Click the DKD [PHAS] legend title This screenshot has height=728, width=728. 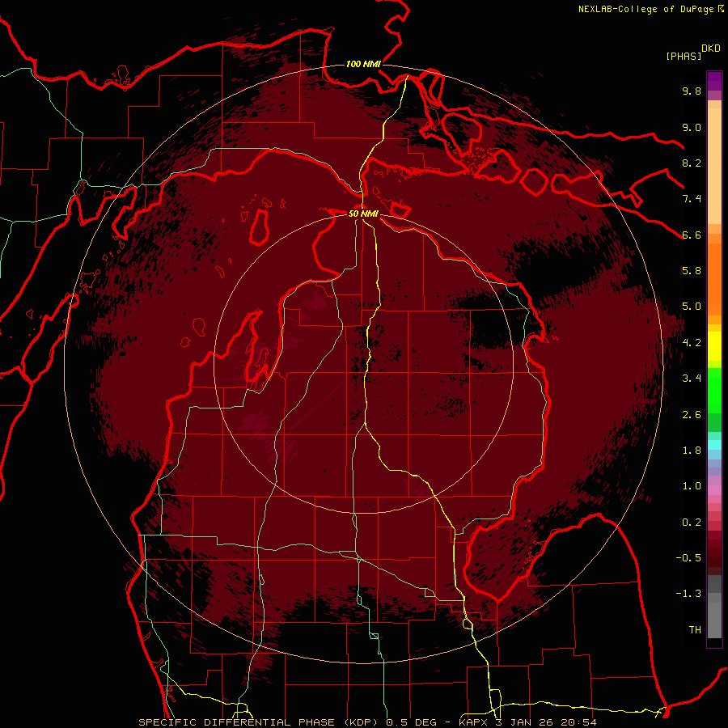692,52
